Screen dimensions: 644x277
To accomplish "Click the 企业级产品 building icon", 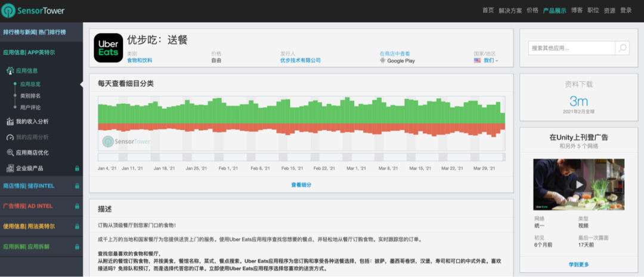I will 10,168.
